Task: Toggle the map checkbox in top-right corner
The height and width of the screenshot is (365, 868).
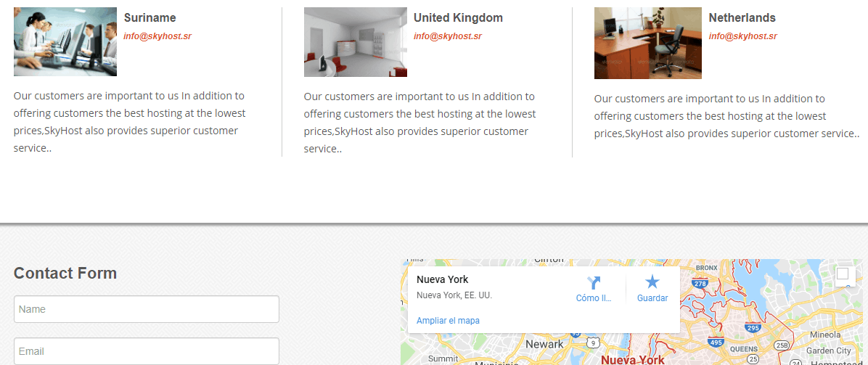Action: [x=843, y=274]
